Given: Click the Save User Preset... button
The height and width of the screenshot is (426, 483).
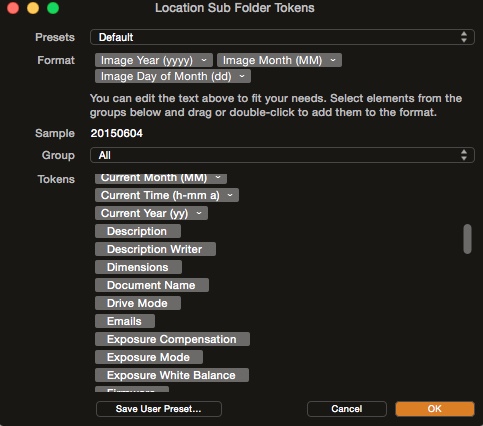Looking at the screenshot, I should [159, 409].
